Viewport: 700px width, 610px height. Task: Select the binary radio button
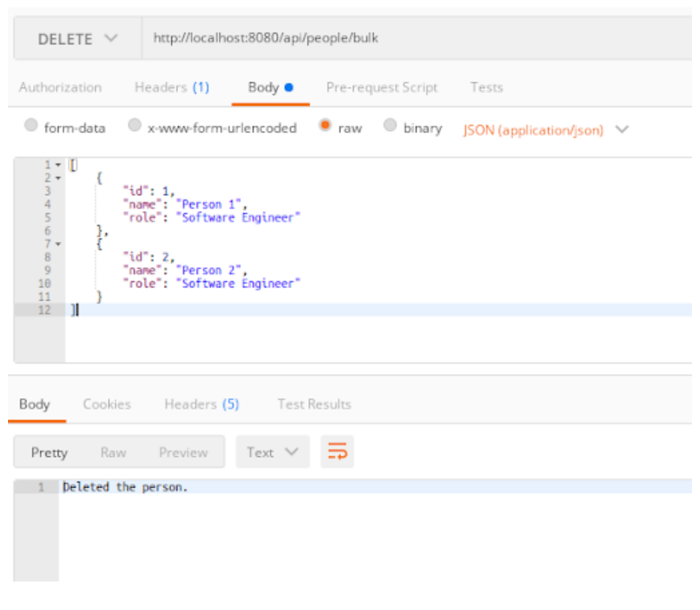point(390,126)
